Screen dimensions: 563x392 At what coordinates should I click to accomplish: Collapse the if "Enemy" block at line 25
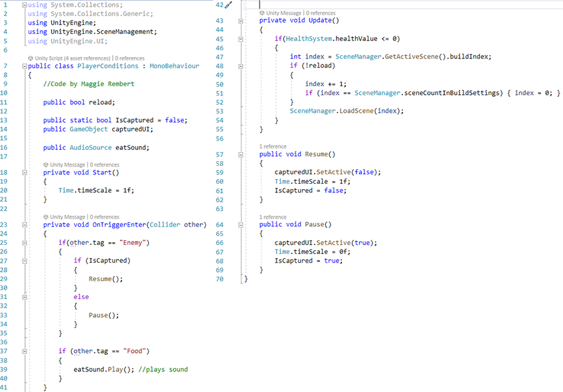pyautogui.click(x=25, y=243)
